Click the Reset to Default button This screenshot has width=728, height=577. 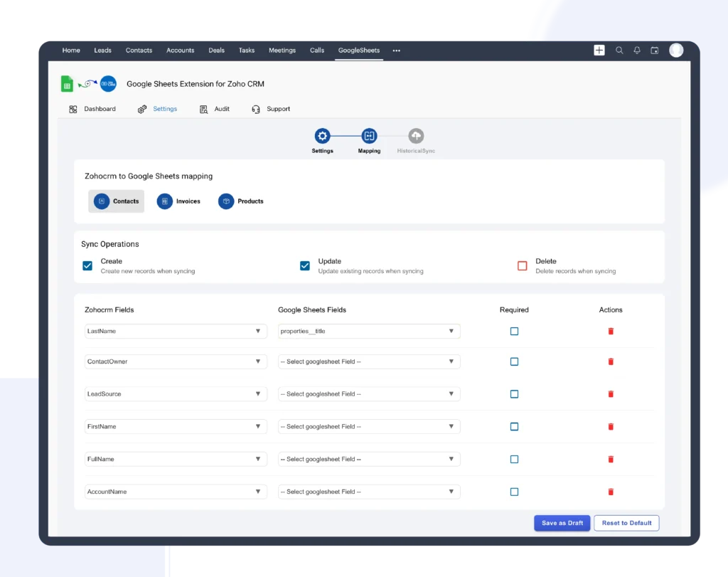tap(626, 523)
